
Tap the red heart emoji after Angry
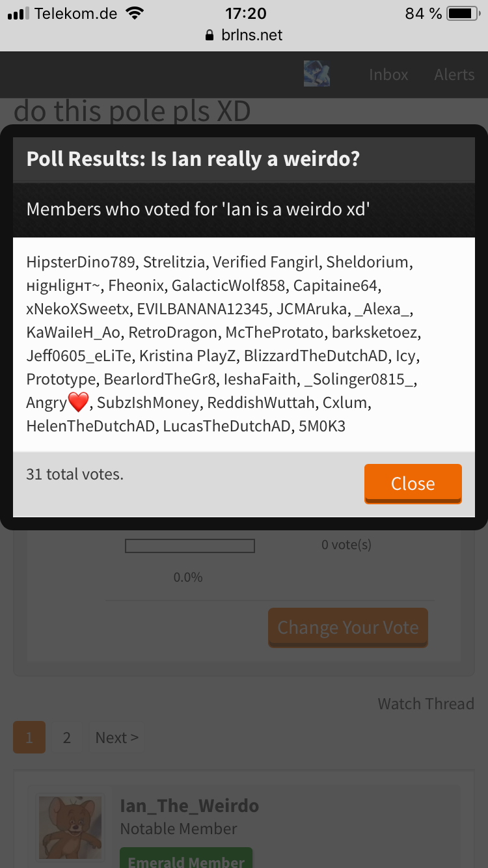tap(78, 403)
